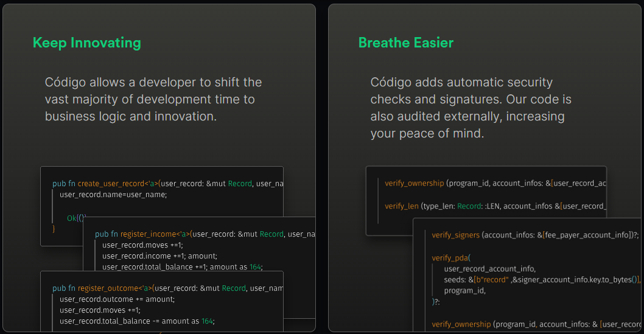Click the user_record_account_info argument line
Image resolution: width=644 pixels, height=334 pixels.
click(490, 268)
